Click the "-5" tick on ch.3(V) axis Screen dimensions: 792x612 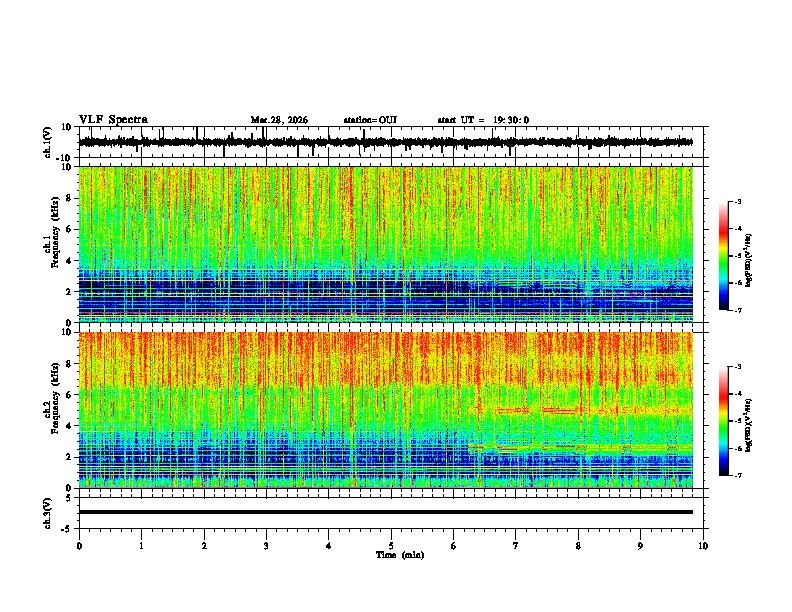(x=68, y=529)
